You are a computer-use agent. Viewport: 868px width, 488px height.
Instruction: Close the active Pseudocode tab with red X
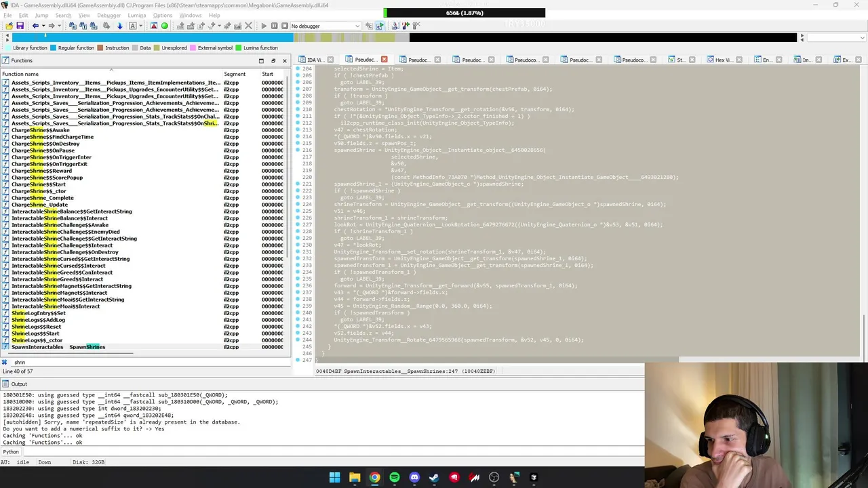click(384, 60)
